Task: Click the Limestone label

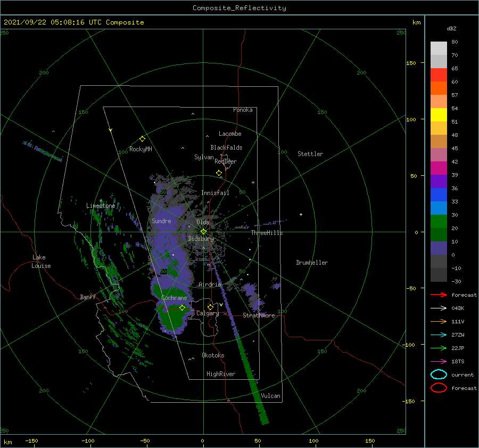Action: pos(101,206)
